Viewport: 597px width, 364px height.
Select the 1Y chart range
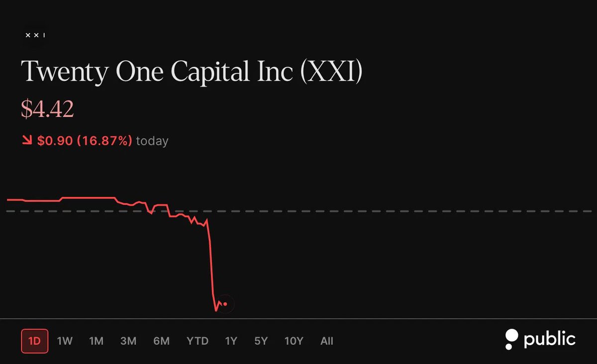tap(231, 341)
